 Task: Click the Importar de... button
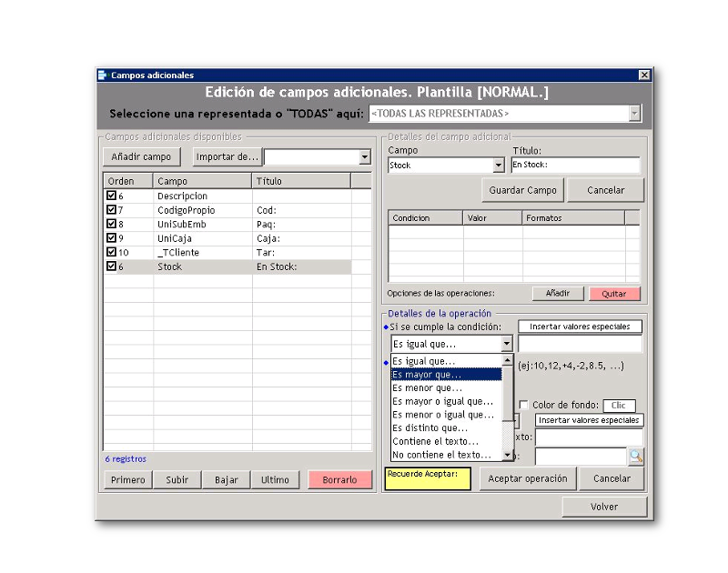pos(227,156)
